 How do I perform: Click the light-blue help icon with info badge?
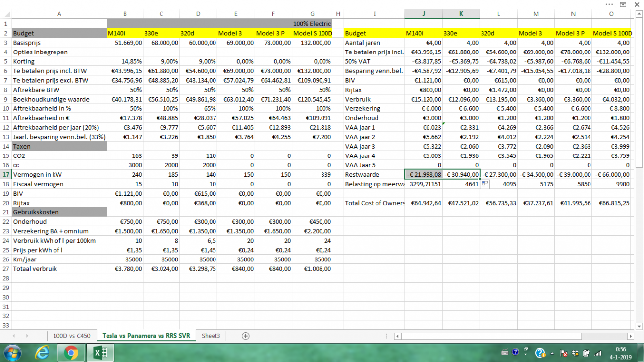[x=540, y=353]
